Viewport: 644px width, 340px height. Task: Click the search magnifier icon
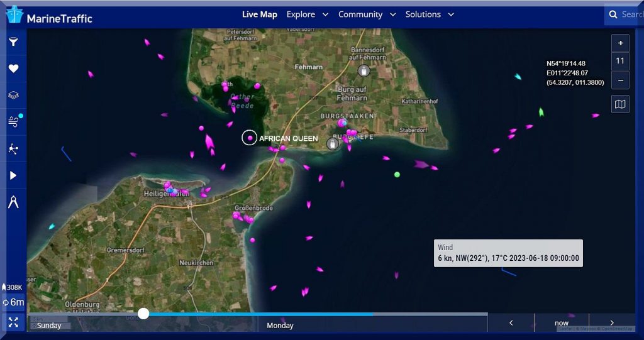pos(613,14)
